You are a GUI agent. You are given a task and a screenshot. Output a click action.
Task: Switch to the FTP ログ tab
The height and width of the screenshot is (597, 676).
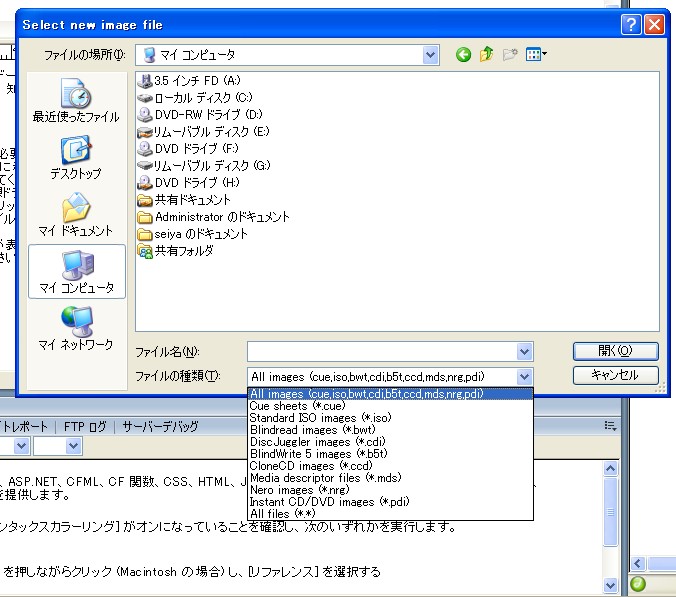(x=84, y=427)
